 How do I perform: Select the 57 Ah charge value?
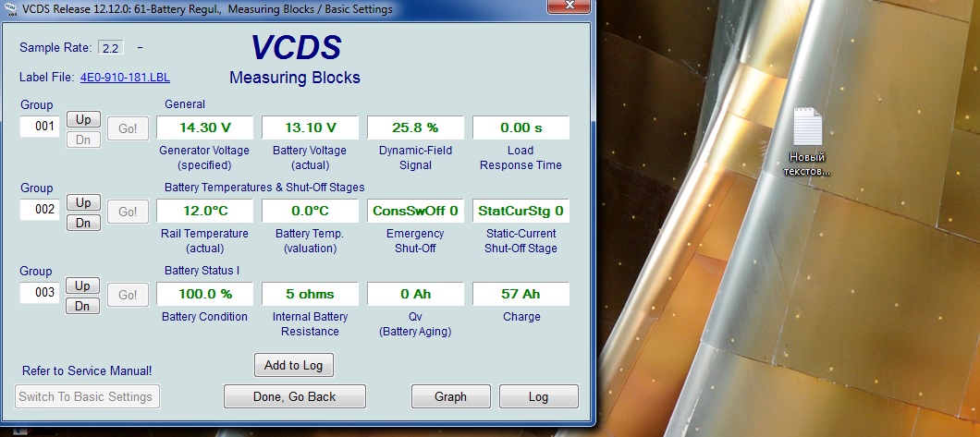pos(521,294)
